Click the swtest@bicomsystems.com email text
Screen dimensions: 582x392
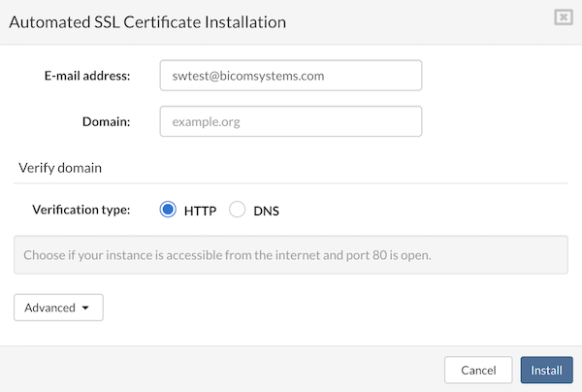(x=247, y=76)
